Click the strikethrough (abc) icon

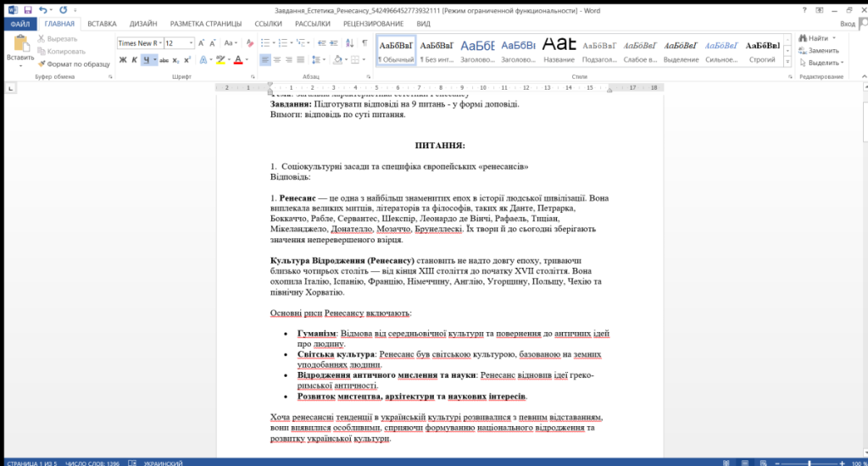coord(164,59)
